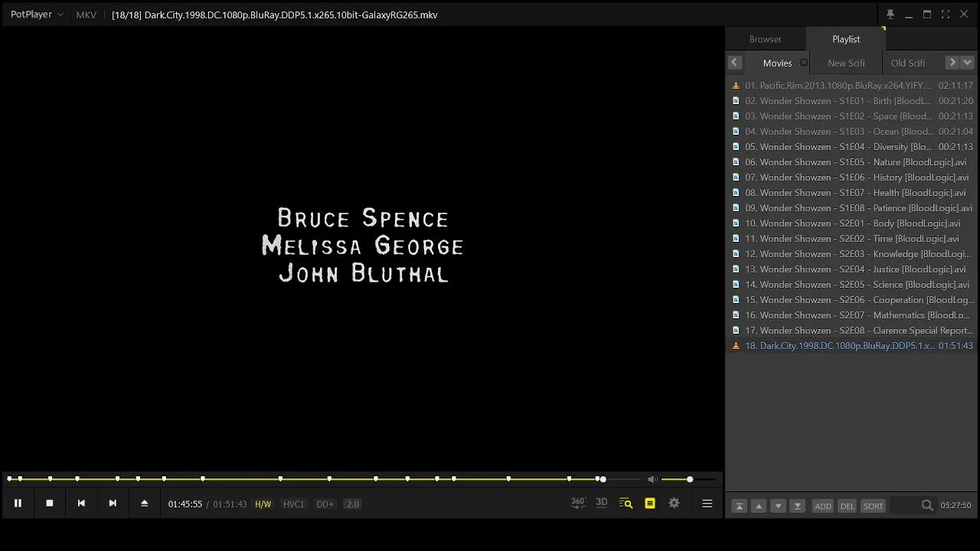
Task: Click the seek bar position handle
Action: click(603, 479)
